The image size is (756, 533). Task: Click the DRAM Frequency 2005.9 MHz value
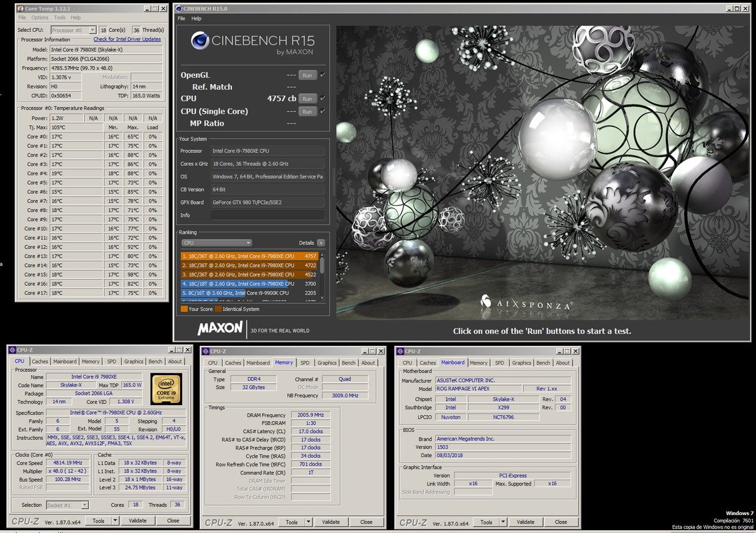(311, 415)
